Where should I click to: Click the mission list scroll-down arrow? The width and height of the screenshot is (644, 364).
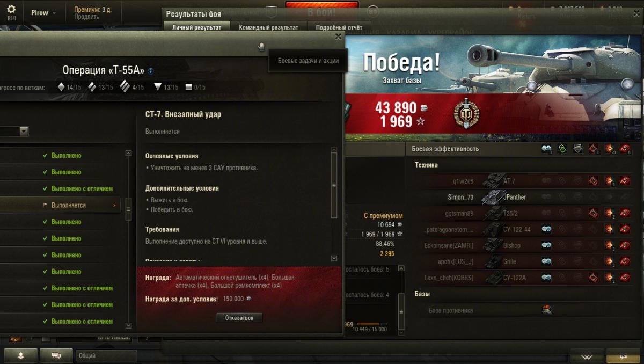click(128, 325)
